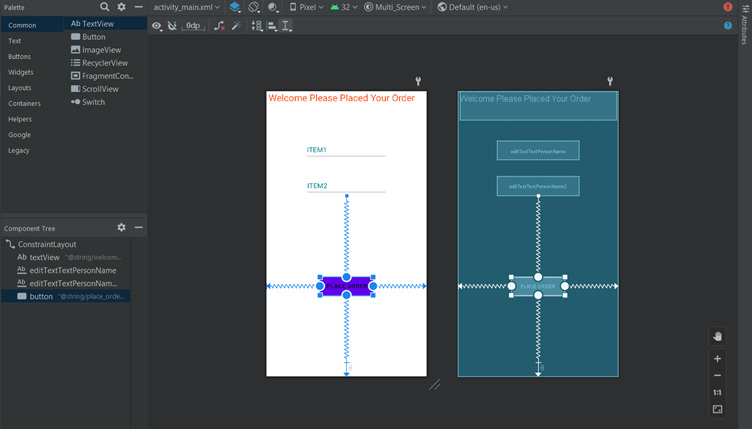Open the API level 32 dropdown

(345, 7)
